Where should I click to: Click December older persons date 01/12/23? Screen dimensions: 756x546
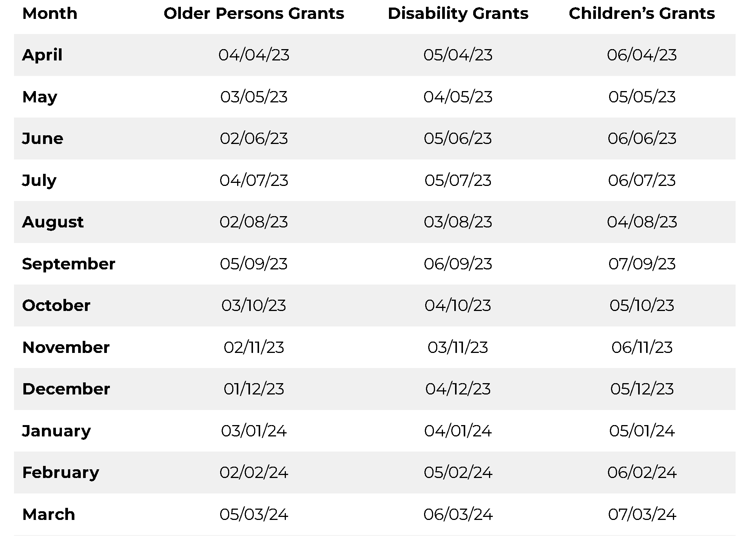pyautogui.click(x=254, y=389)
